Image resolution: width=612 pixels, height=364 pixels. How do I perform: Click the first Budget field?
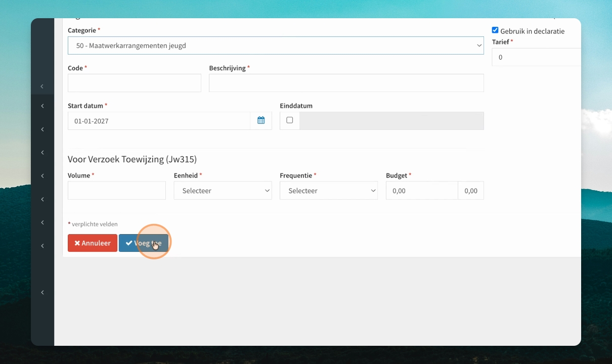422,191
